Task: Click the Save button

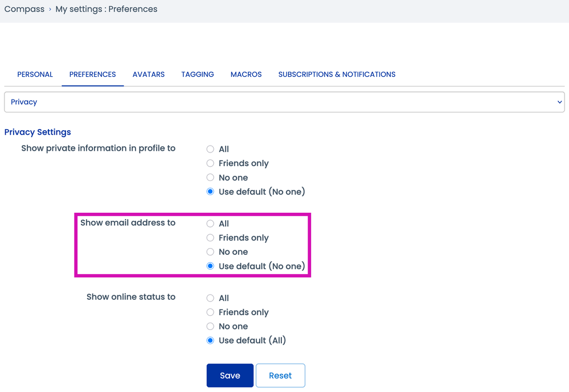Action: tap(230, 376)
